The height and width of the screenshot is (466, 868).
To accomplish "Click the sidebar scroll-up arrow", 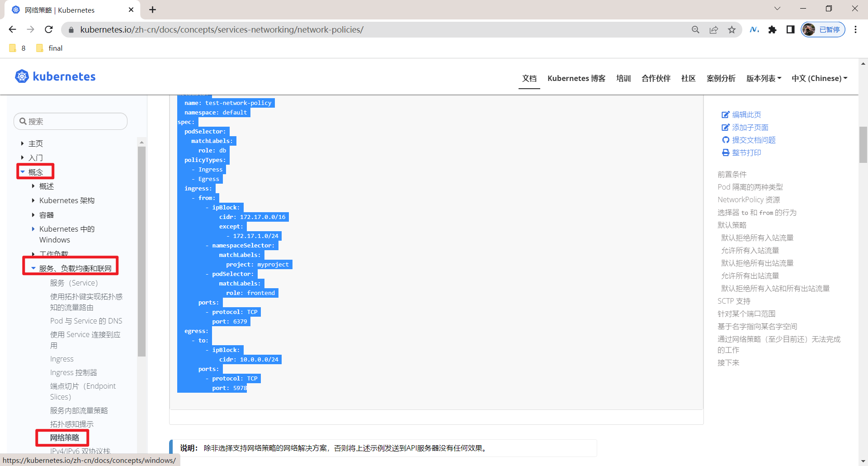I will 142,142.
